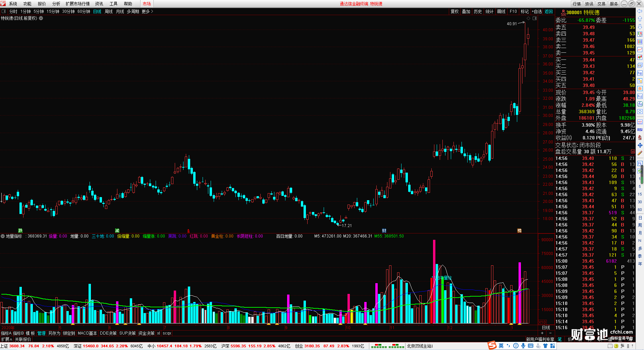Open the 系统 menu
Screen dimensions: 644x350
pyautogui.click(x=13, y=4)
